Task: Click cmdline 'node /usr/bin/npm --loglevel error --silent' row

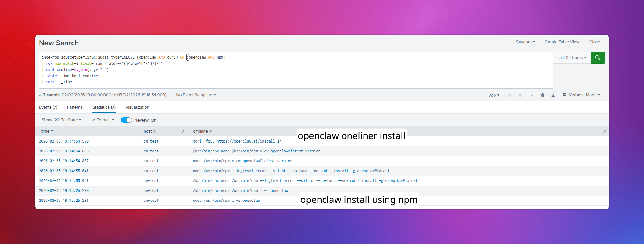Action: [x=291, y=171]
